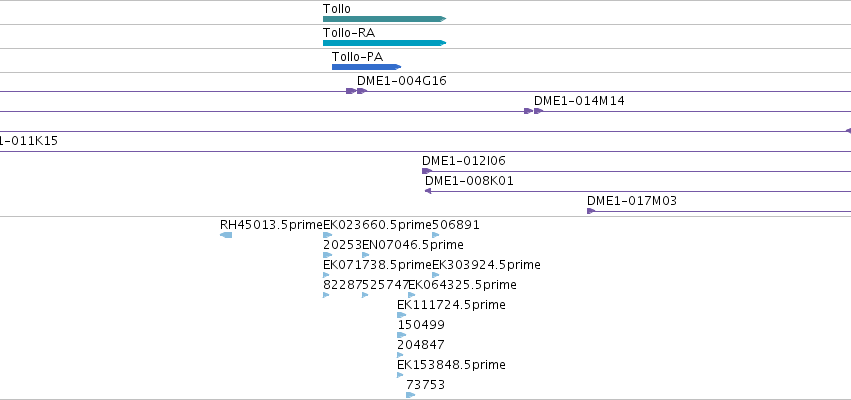Click the EK153848.5prime EST marker
Screen dimensions: 851x400
click(x=401, y=376)
